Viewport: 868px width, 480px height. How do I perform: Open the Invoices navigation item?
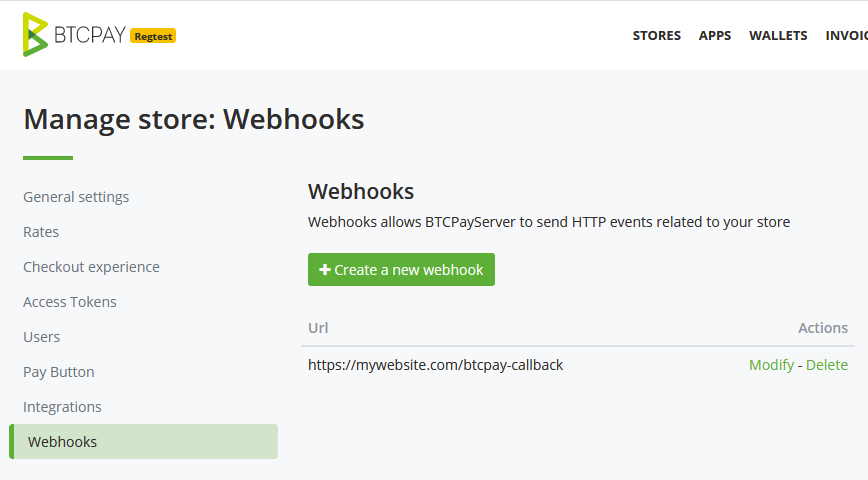(846, 35)
